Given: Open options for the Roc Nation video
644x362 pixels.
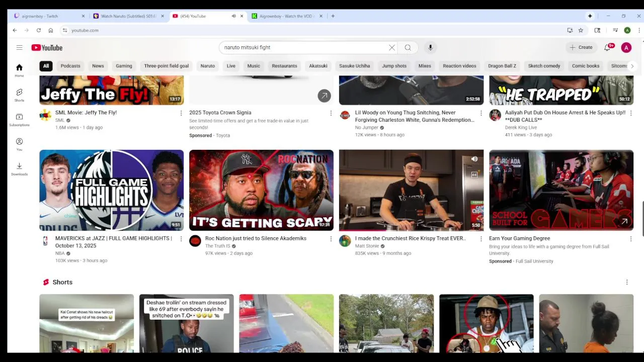Looking at the screenshot, I should pos(331,239).
